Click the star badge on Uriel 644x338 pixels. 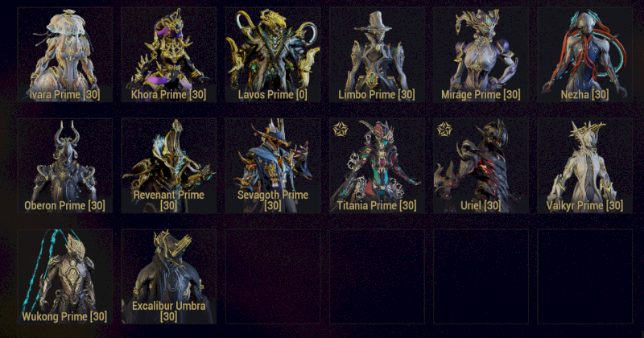coord(444,130)
